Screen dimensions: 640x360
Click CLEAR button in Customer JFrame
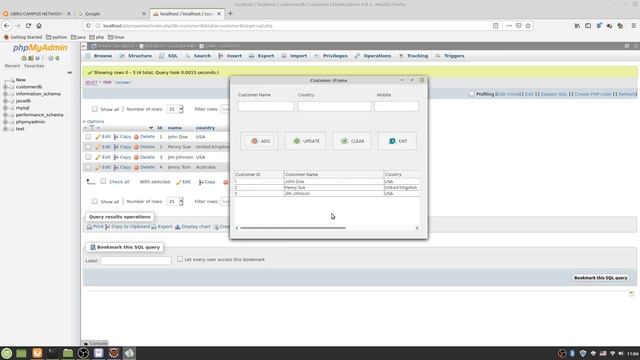352,141
